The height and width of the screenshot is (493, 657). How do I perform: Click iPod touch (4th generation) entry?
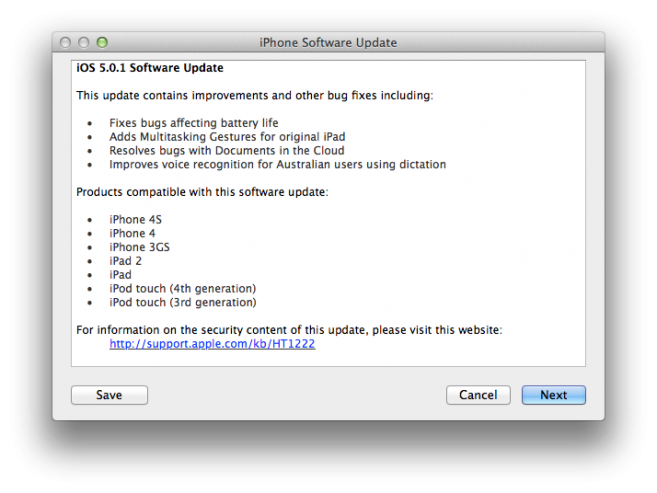point(183,289)
